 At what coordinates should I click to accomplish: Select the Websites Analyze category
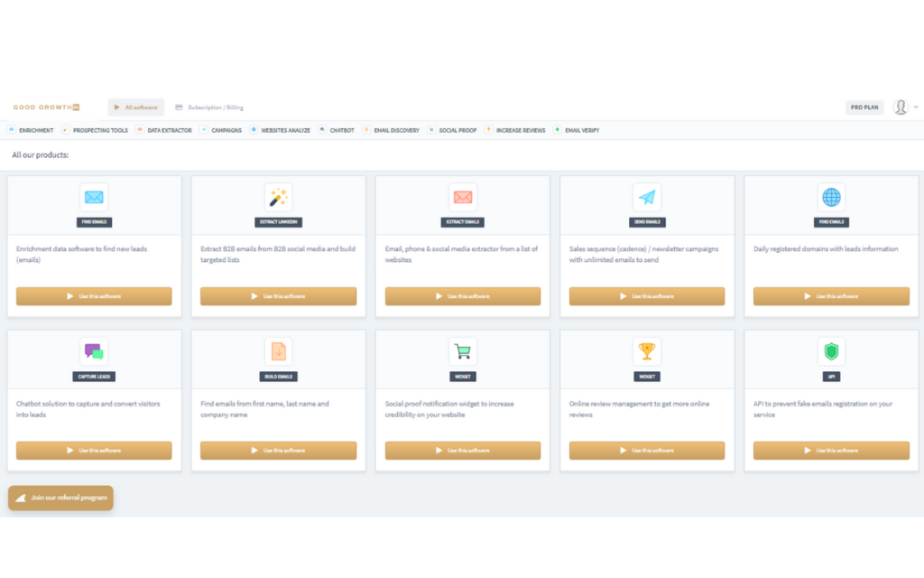(280, 130)
